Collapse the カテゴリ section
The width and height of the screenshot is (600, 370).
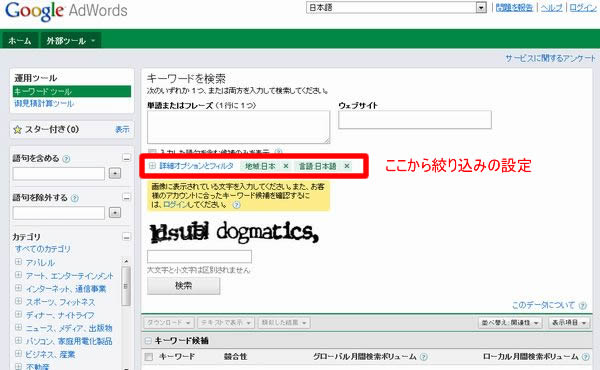click(x=126, y=237)
